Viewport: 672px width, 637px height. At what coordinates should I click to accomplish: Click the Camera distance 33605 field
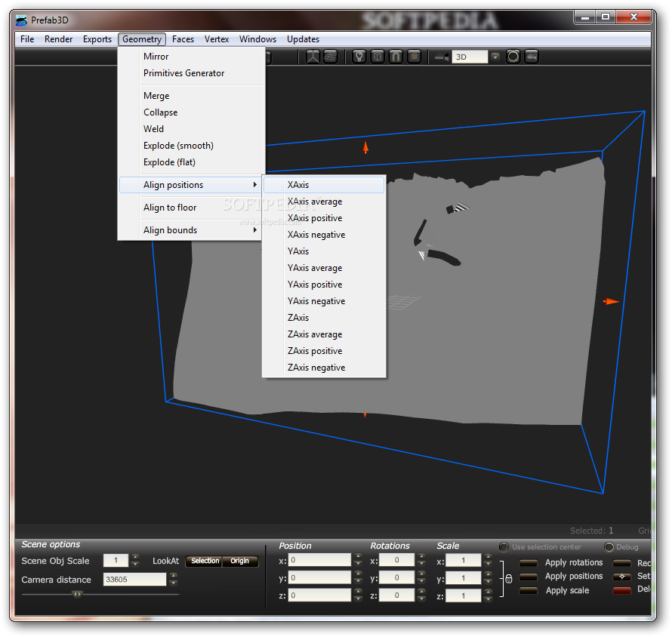point(134,579)
